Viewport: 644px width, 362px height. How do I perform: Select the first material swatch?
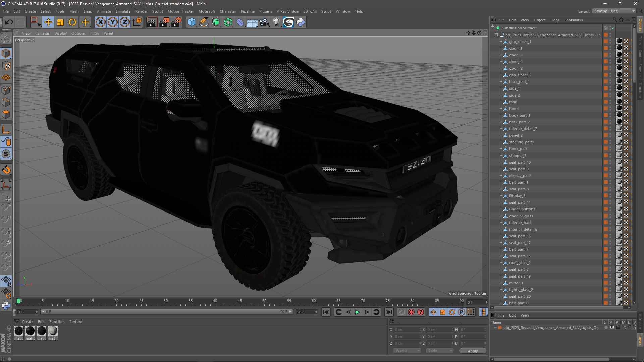point(19,331)
